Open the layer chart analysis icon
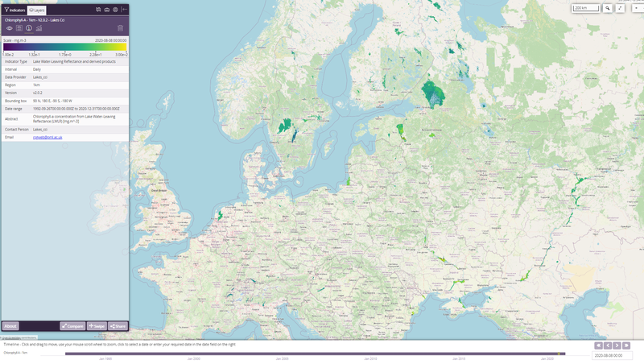 tap(39, 28)
